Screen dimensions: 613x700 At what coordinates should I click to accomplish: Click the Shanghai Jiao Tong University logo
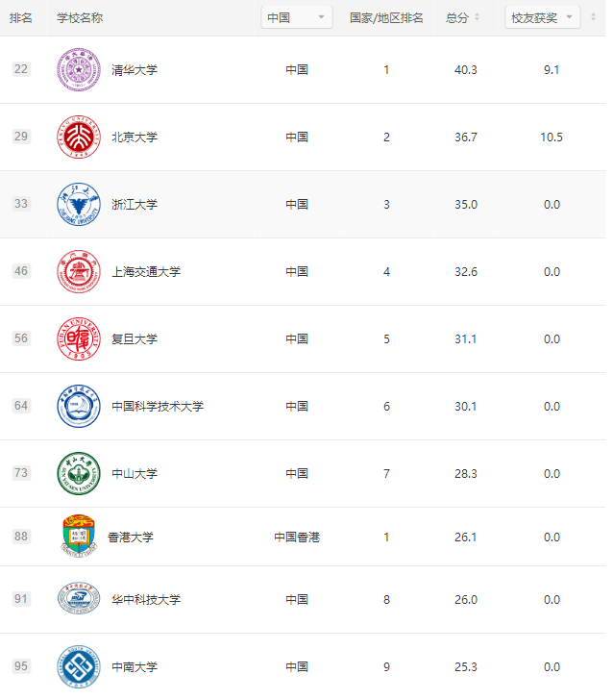(x=78, y=271)
